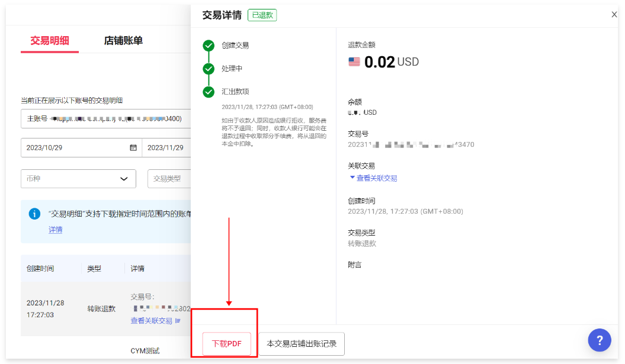Click the 已退款 status badge
625x364 pixels.
pyautogui.click(x=262, y=15)
